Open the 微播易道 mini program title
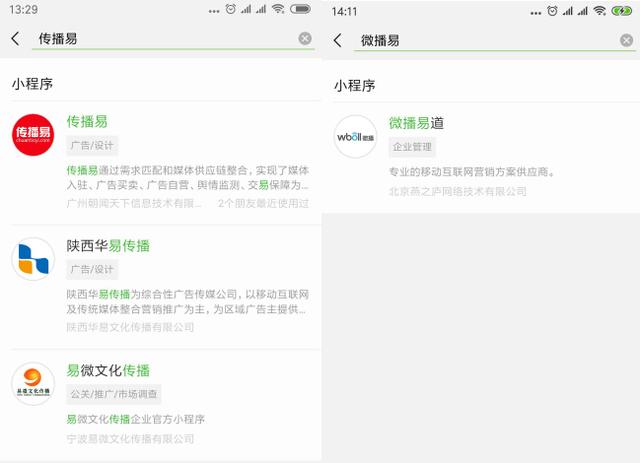 [x=416, y=123]
